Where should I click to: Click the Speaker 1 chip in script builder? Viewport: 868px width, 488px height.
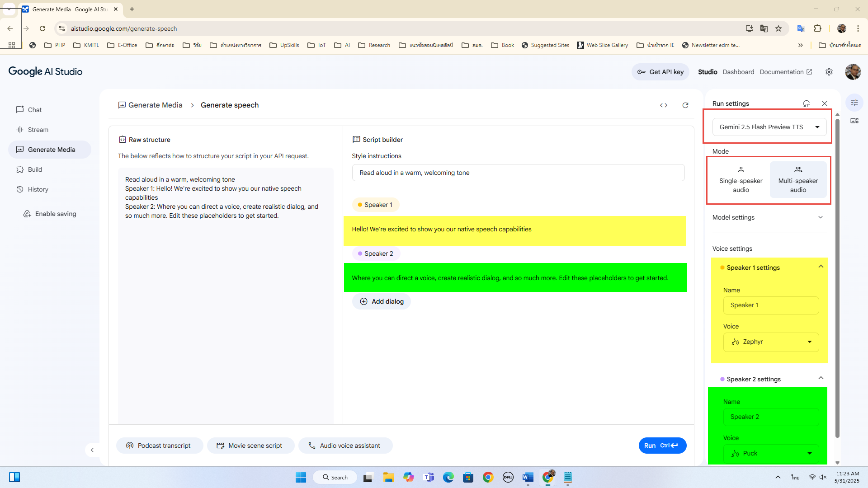click(x=376, y=205)
